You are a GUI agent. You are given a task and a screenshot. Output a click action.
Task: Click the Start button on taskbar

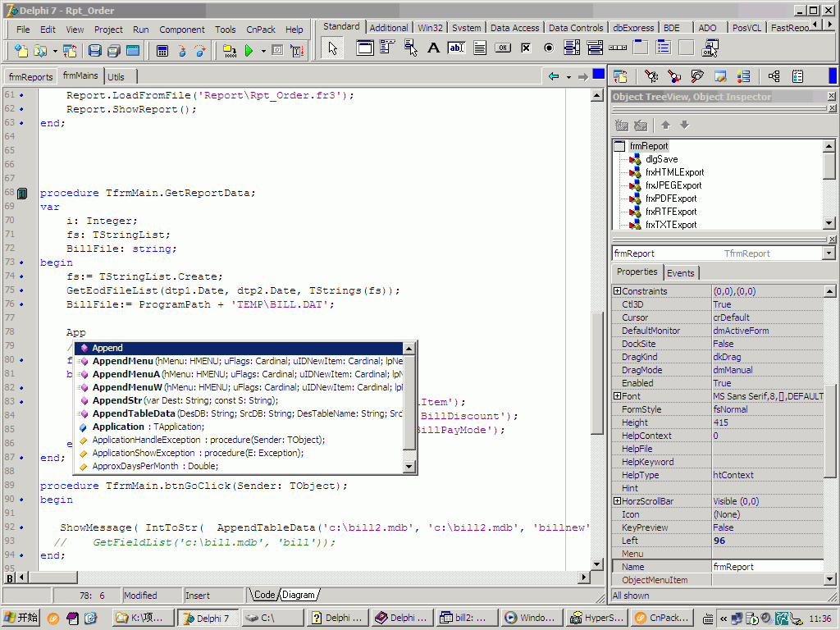(x=22, y=618)
